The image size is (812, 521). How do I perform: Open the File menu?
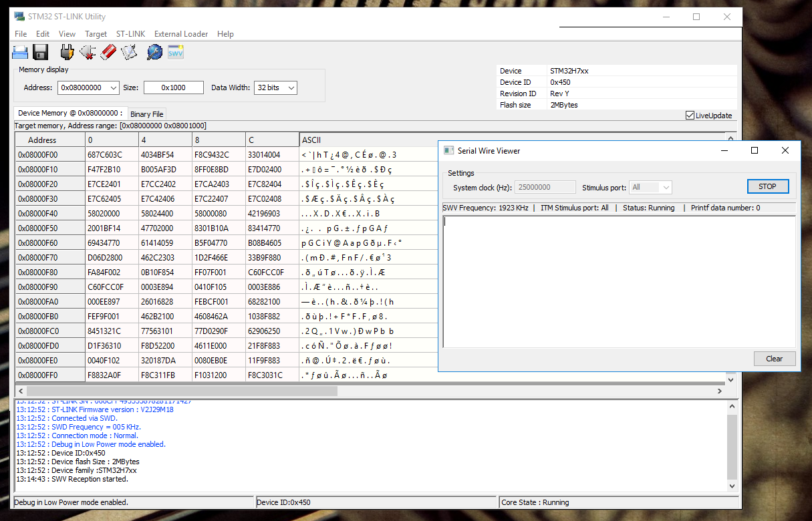(x=21, y=34)
